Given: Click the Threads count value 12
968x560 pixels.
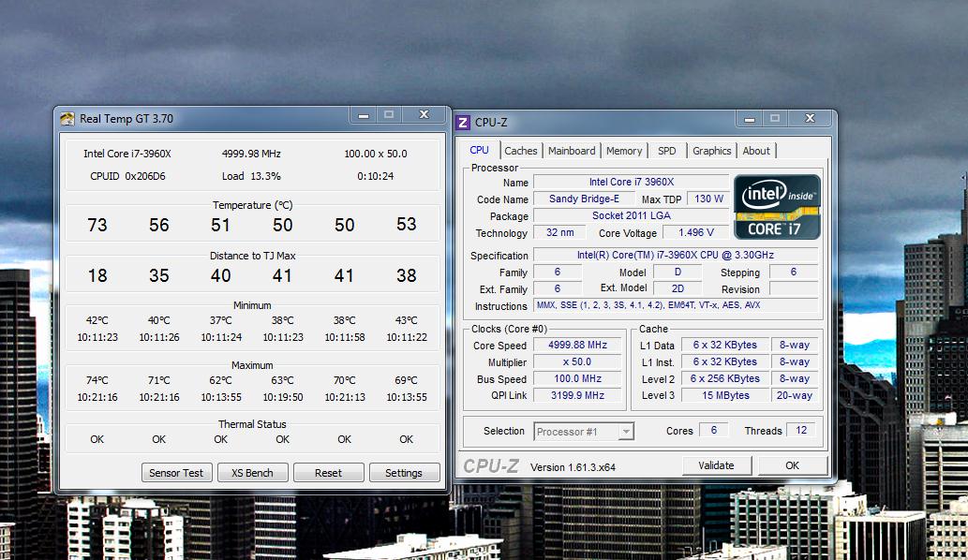Looking at the screenshot, I should [x=801, y=430].
